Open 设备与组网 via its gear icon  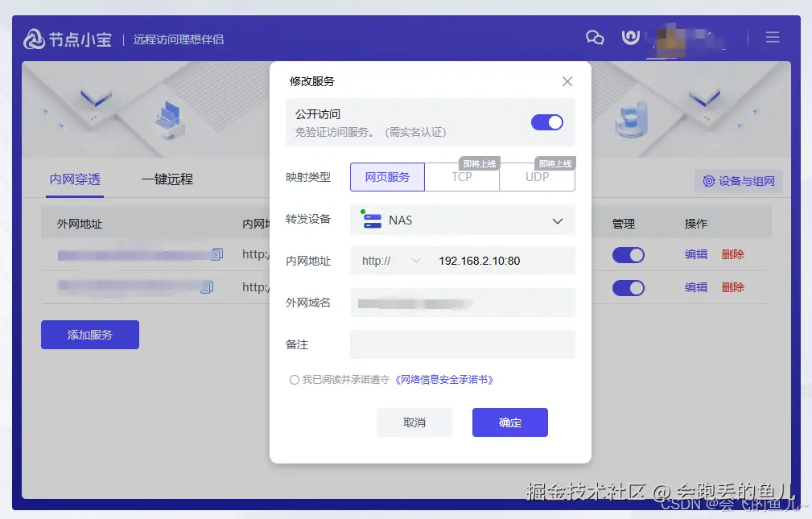point(710,181)
